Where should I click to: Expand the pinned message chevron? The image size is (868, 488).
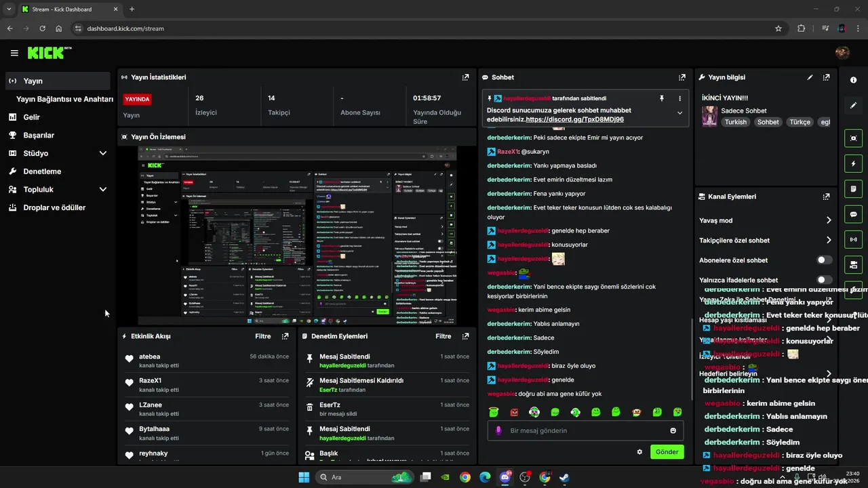point(679,113)
